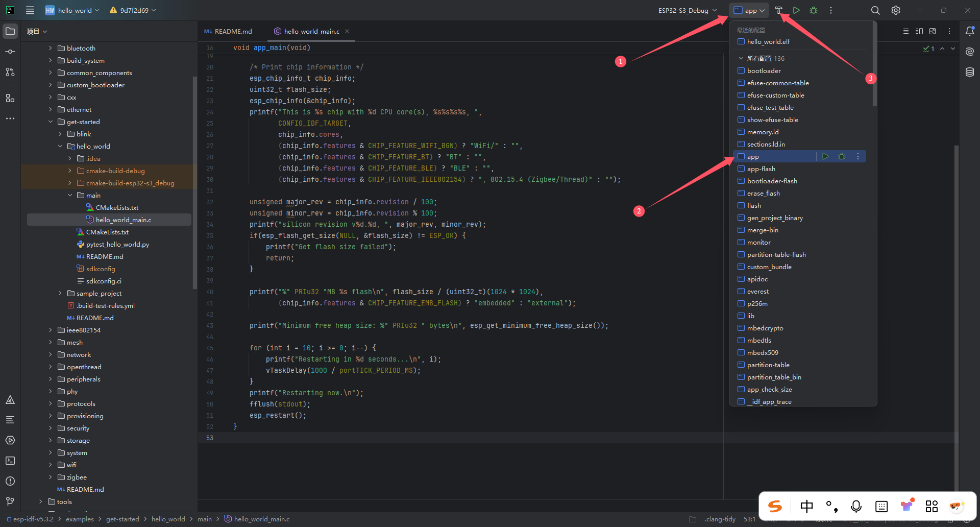This screenshot has width=980, height=527.
Task: Close hello_world_main.c tab
Action: tap(347, 31)
